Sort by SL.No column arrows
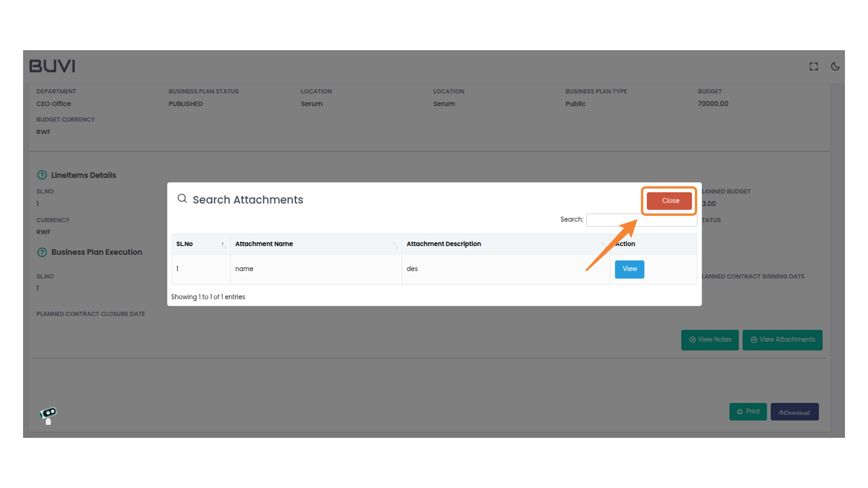The height and width of the screenshot is (488, 868). [223, 244]
